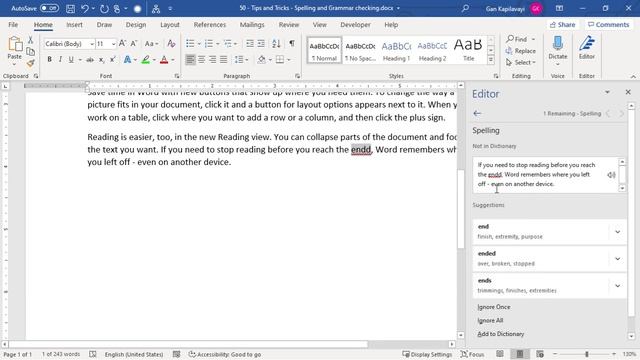Toggle Subscript formatting
The width and height of the screenshot is (640, 360).
coord(101,60)
